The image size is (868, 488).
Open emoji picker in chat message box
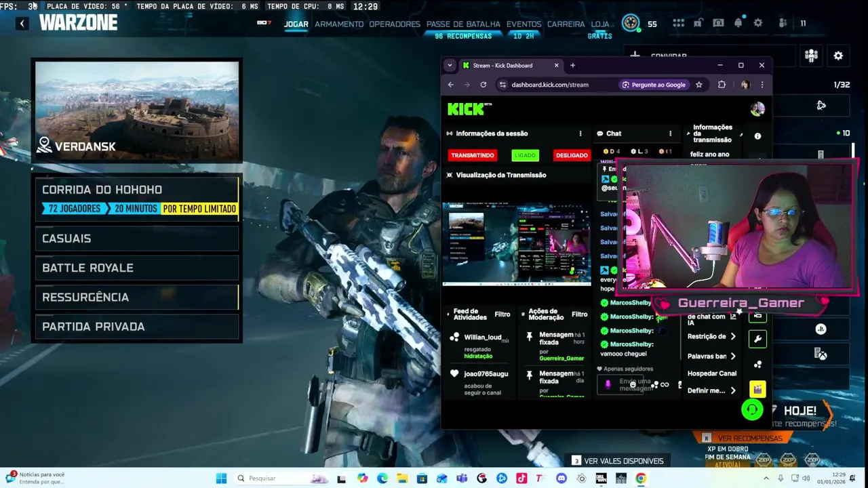633,384
